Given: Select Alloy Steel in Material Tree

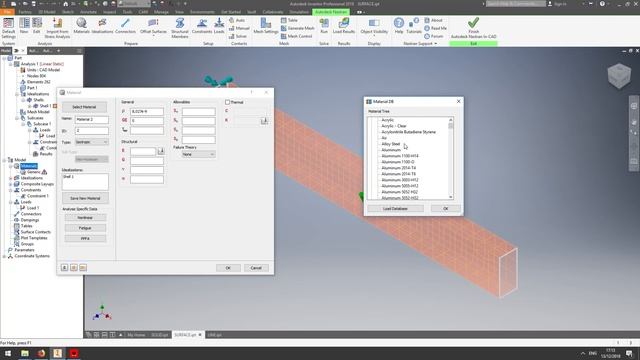Looking at the screenshot, I should pyautogui.click(x=391, y=144).
